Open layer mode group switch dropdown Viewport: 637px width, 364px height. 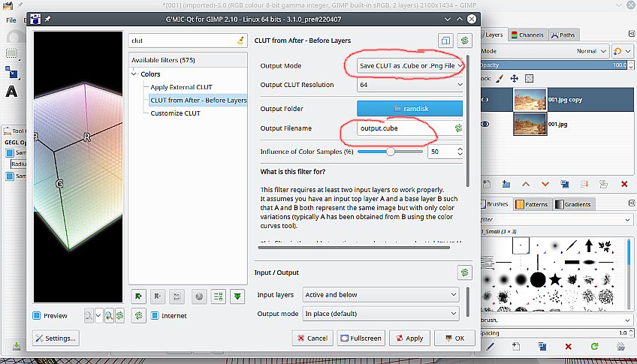pos(623,51)
